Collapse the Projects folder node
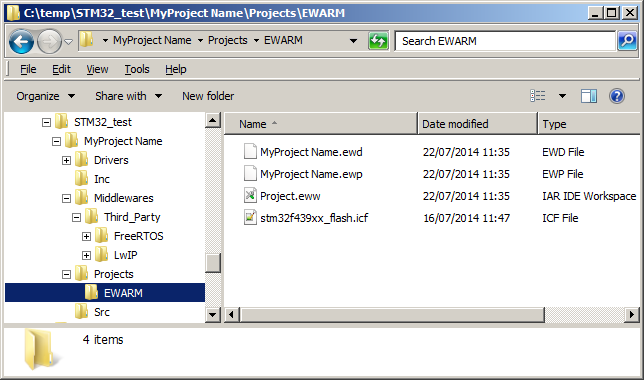 (67, 274)
